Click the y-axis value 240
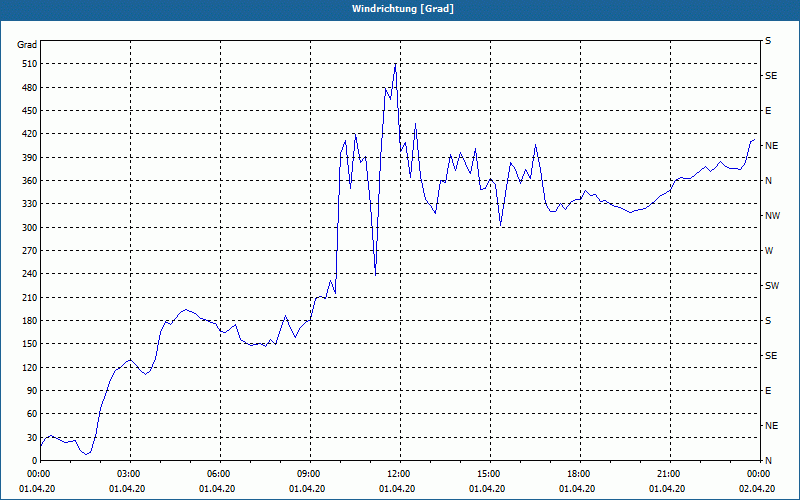 (30, 274)
